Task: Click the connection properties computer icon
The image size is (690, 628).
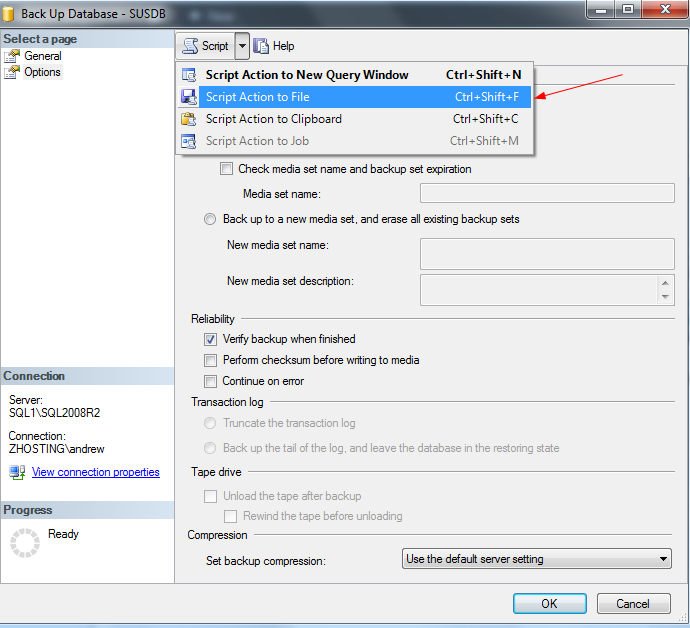Action: click(x=17, y=473)
